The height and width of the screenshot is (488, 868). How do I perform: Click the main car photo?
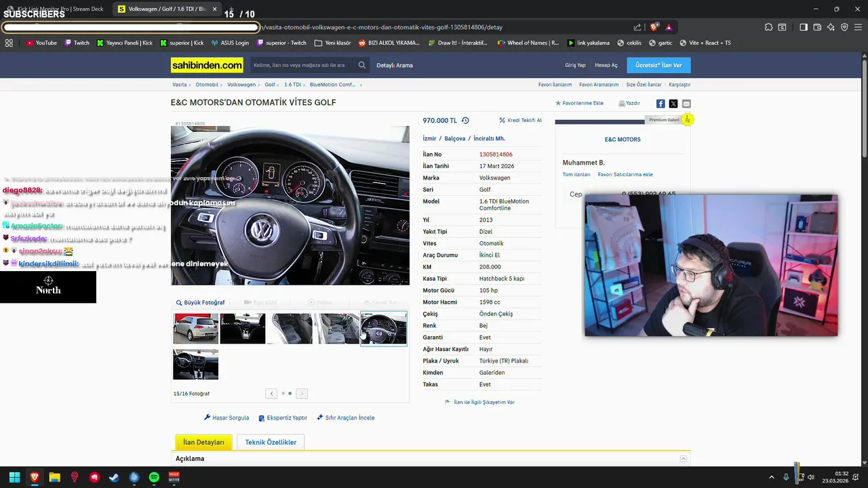(x=290, y=205)
